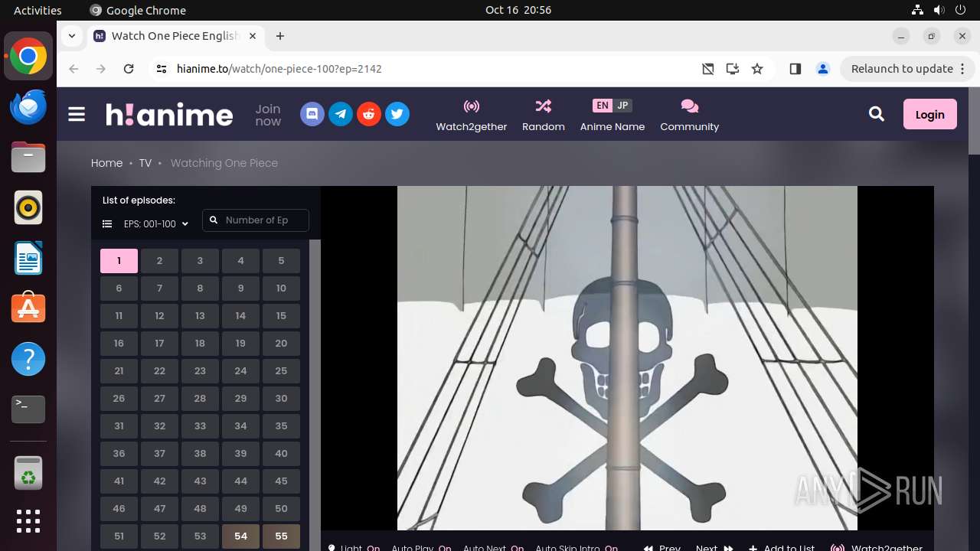Select episode 30
The image size is (980, 551).
click(x=281, y=399)
